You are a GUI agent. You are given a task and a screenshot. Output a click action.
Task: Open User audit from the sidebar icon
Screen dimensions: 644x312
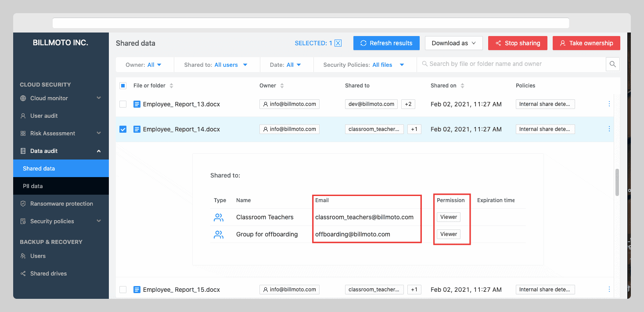[x=23, y=116]
